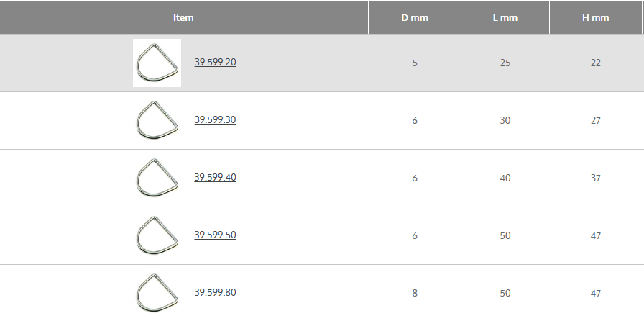This screenshot has width=644, height=321.
Task: Select D-ring thumbnail next to 39.599.50
Action: coord(157,235)
